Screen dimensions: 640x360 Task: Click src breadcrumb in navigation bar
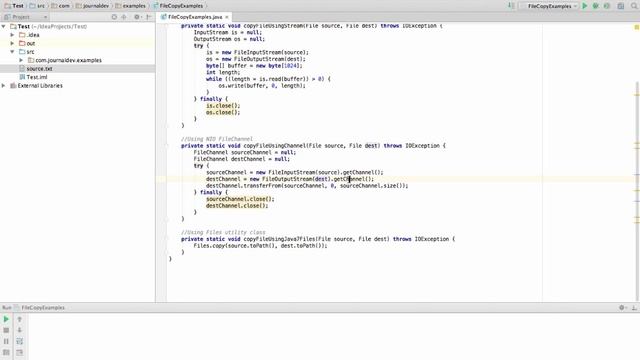point(38,6)
